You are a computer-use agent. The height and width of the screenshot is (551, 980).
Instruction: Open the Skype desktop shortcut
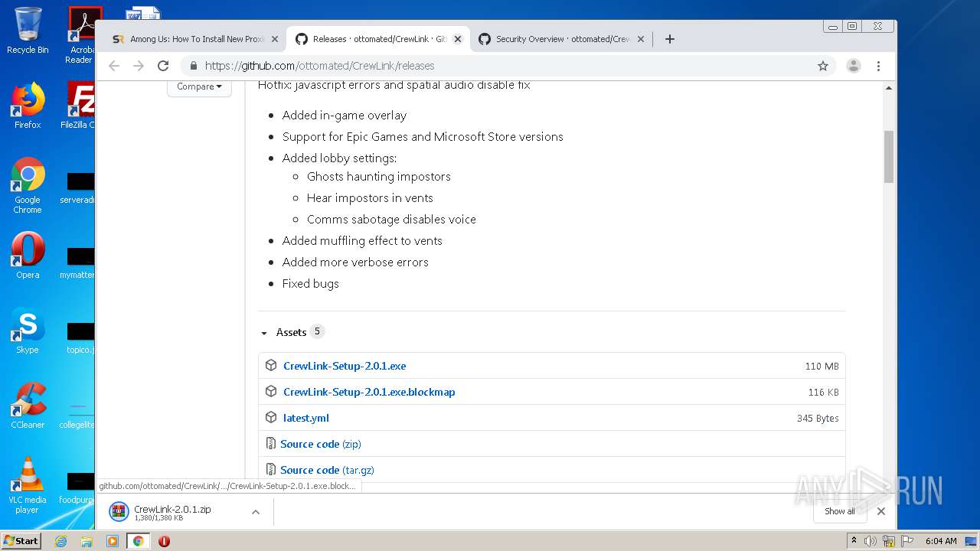pos(28,331)
